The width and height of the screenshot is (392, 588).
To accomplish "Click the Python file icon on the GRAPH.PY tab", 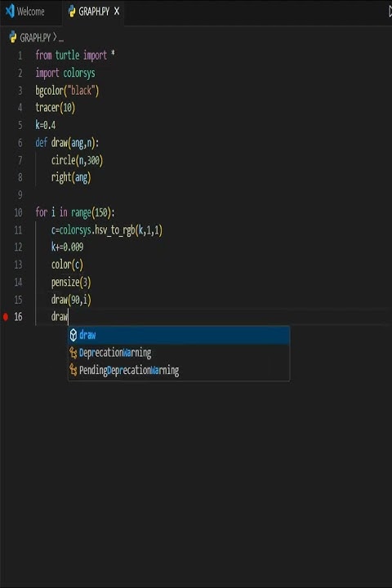I will coord(72,11).
